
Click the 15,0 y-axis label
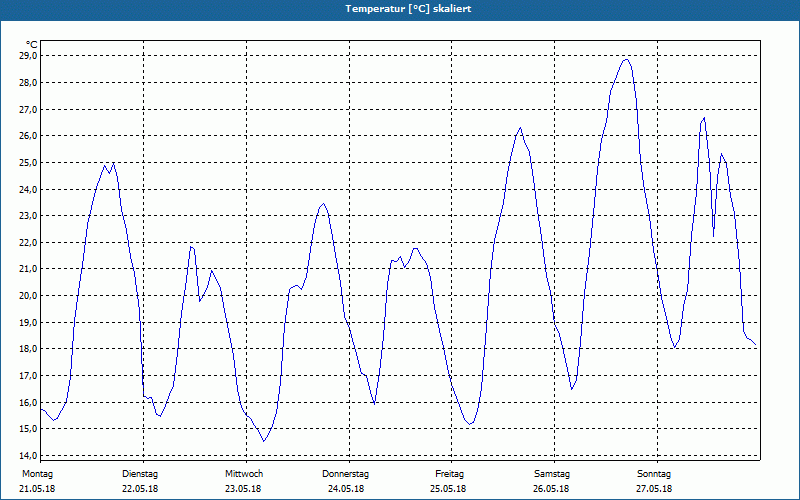point(28,429)
